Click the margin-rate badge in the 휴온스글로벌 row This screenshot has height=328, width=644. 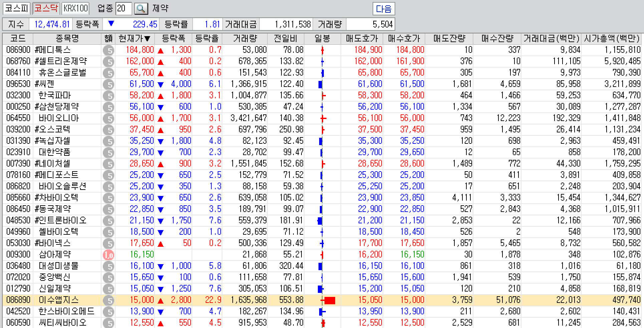point(109,74)
